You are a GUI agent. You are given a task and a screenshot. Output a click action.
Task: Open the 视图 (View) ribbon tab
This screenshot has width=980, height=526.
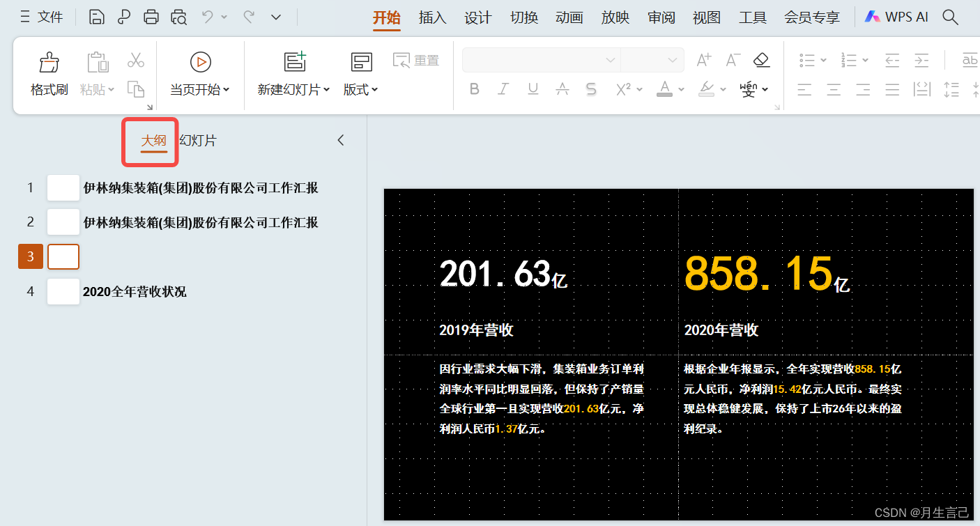click(707, 17)
